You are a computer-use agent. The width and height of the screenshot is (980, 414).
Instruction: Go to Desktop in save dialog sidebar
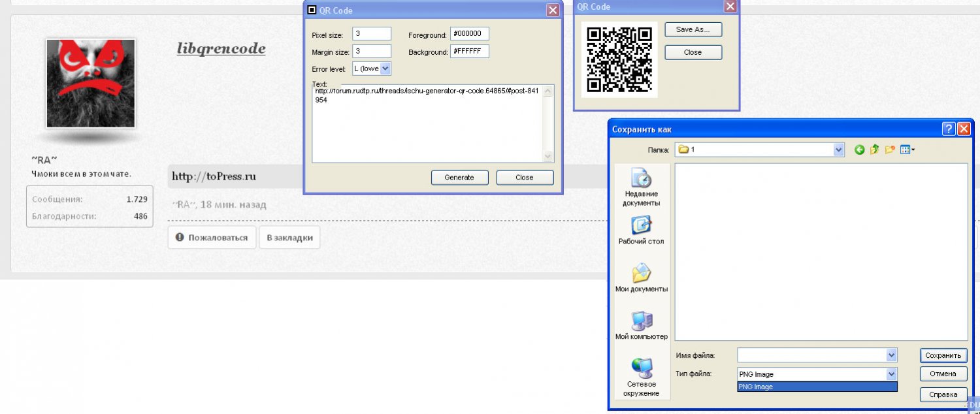pyautogui.click(x=641, y=231)
